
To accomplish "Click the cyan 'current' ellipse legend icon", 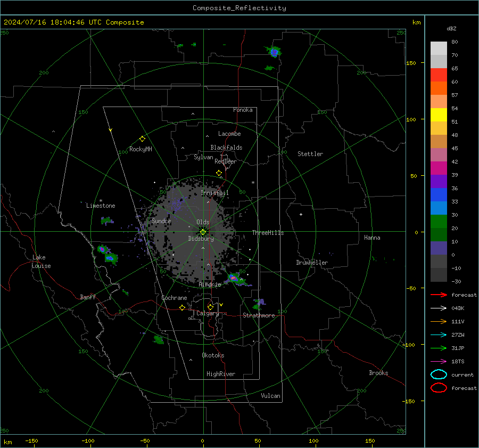I will click(439, 374).
